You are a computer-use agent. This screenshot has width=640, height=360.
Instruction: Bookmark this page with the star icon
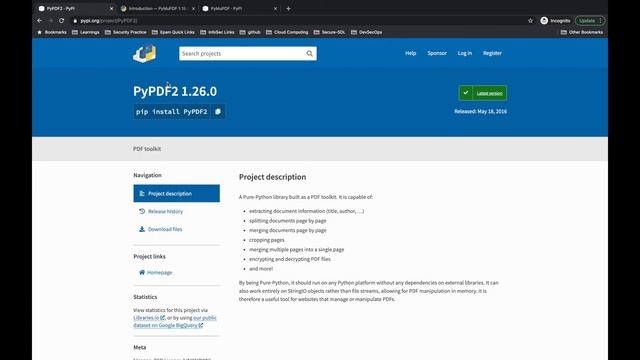pos(530,20)
